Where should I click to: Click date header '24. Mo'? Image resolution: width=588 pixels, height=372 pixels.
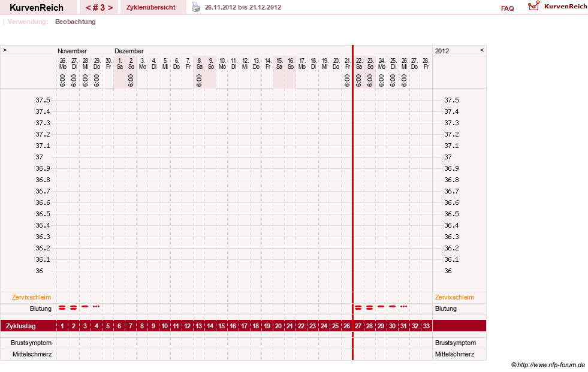pyautogui.click(x=381, y=63)
